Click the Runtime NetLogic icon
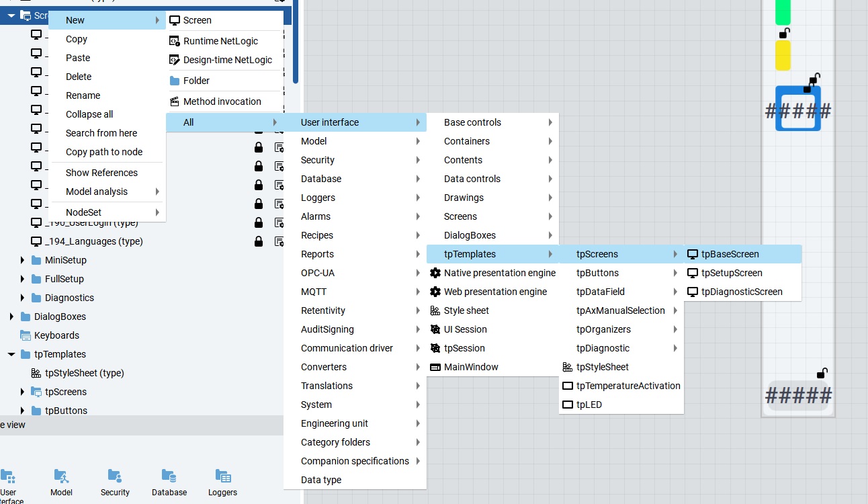868x504 pixels. [175, 41]
